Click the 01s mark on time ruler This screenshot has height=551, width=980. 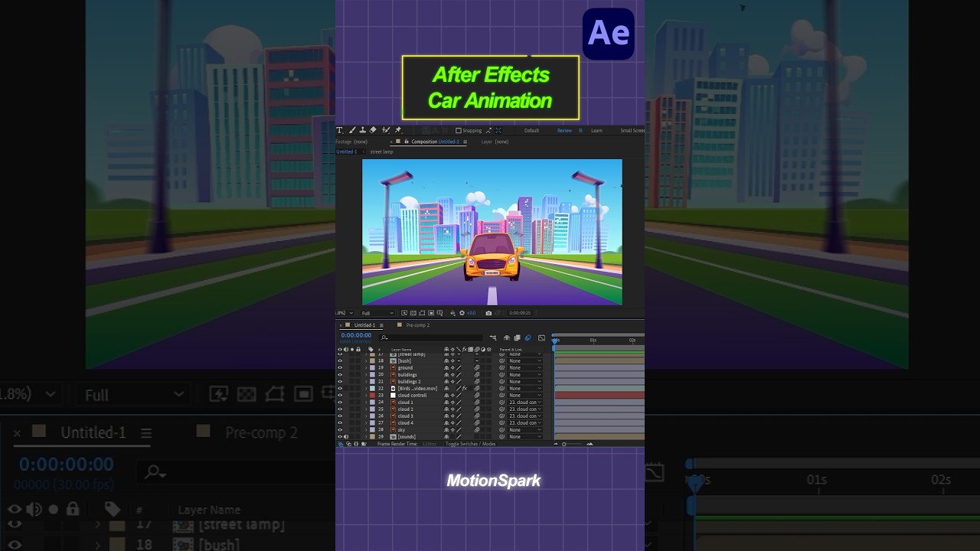coord(593,340)
